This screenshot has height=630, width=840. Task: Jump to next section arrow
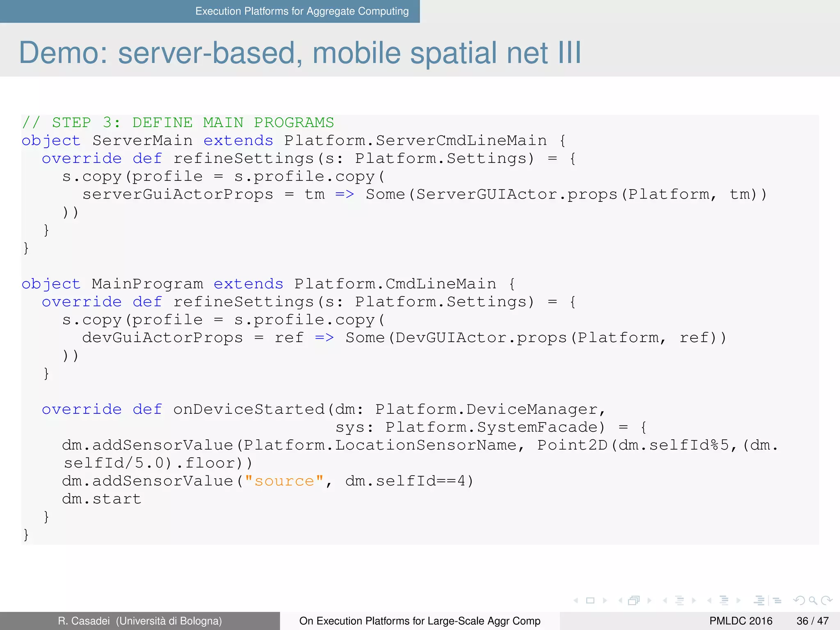click(x=739, y=600)
